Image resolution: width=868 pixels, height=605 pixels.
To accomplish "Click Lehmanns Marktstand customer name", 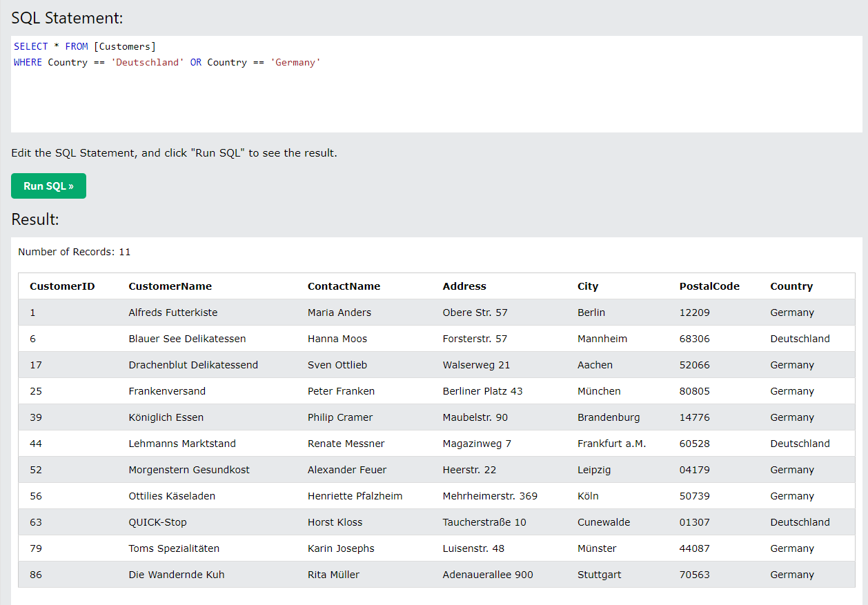I will [182, 444].
